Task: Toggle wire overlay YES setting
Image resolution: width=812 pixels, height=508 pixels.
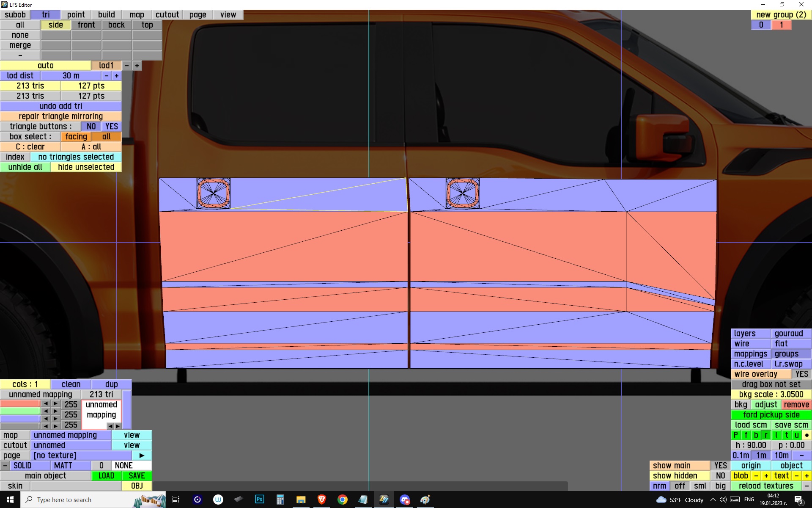Action: click(801, 374)
